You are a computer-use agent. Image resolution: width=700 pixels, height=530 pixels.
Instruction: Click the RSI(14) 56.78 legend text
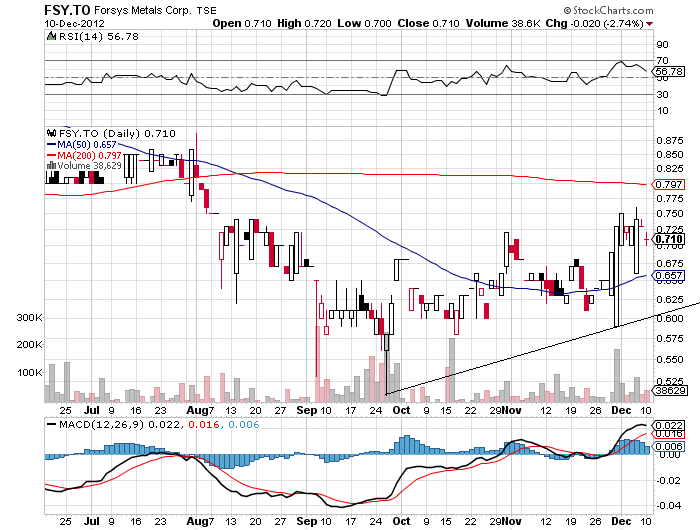[x=99, y=37]
